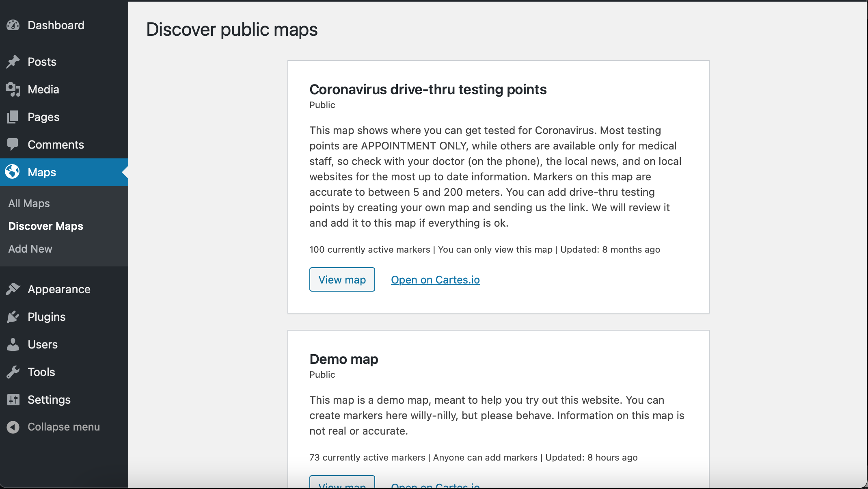Viewport: 868px width, 489px height.
Task: Click '100 currently active markers' text
Action: pyautogui.click(x=370, y=249)
